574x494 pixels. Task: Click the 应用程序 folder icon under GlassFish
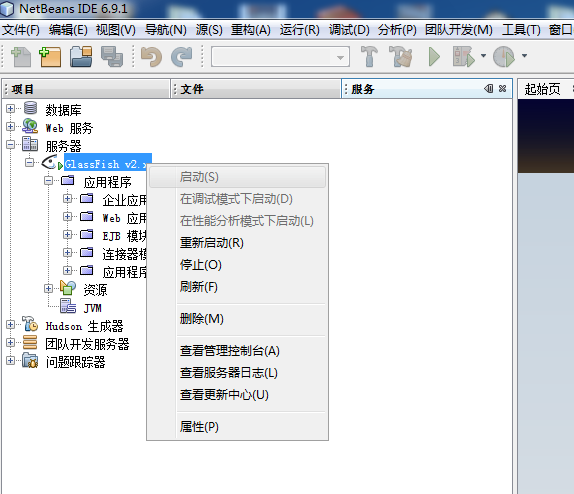coord(68,180)
